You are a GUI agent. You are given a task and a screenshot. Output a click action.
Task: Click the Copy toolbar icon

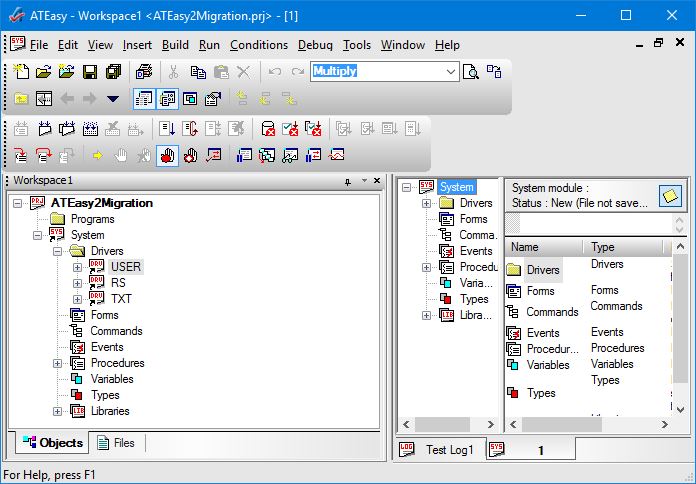[198, 71]
